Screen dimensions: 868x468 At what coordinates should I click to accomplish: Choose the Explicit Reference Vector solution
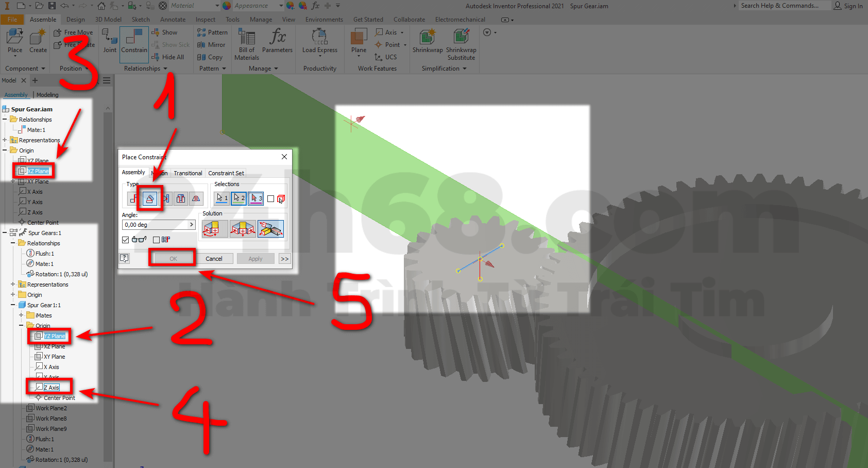pos(270,228)
